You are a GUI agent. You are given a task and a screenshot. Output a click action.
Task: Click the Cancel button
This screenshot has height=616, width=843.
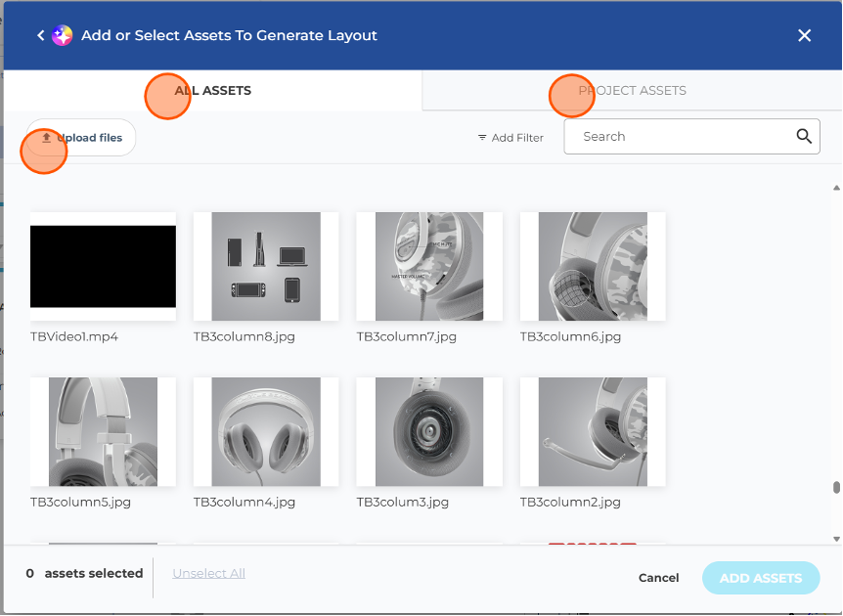click(x=658, y=578)
